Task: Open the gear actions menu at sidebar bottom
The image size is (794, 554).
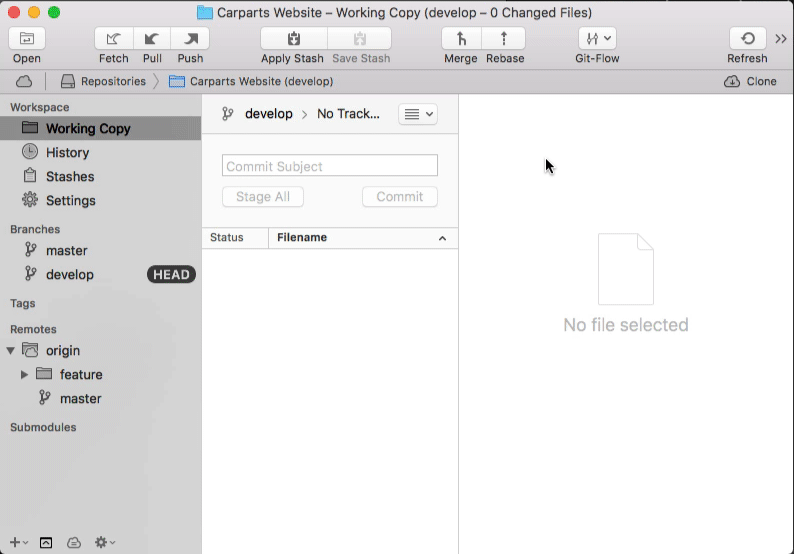Action: [x=104, y=542]
